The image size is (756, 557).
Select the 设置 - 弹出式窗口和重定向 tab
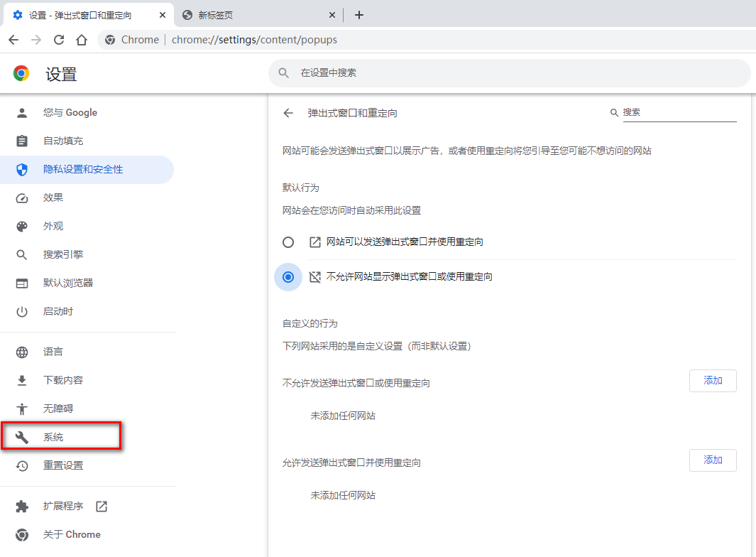click(x=89, y=15)
